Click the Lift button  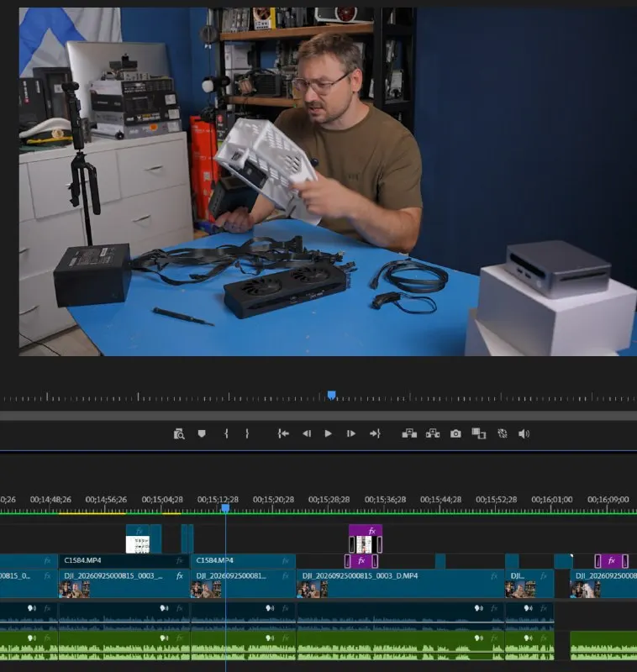[409, 433]
